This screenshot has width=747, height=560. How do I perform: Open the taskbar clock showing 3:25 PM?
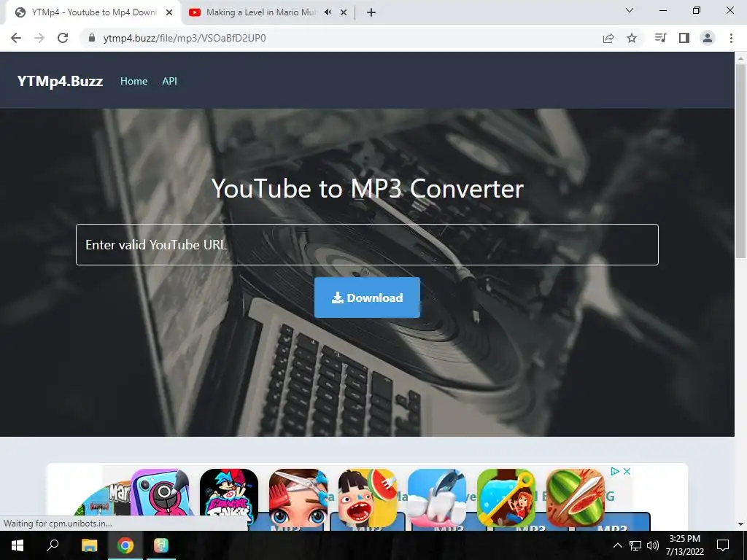[x=684, y=545]
